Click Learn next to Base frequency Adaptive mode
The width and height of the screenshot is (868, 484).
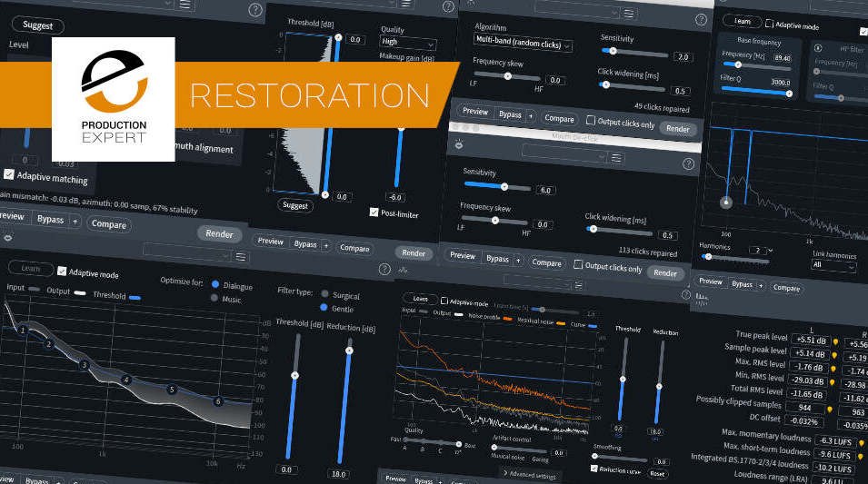tap(742, 21)
